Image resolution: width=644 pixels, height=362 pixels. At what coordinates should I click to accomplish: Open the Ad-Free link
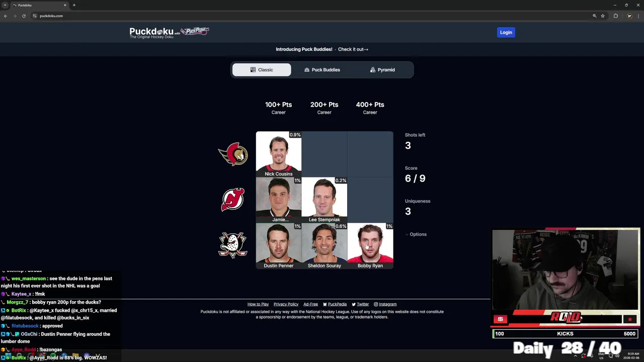(310, 304)
